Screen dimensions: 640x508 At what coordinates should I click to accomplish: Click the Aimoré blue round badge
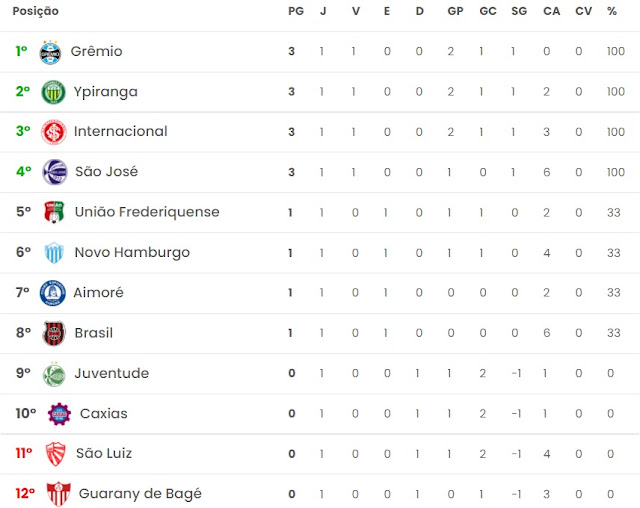pos(53,293)
